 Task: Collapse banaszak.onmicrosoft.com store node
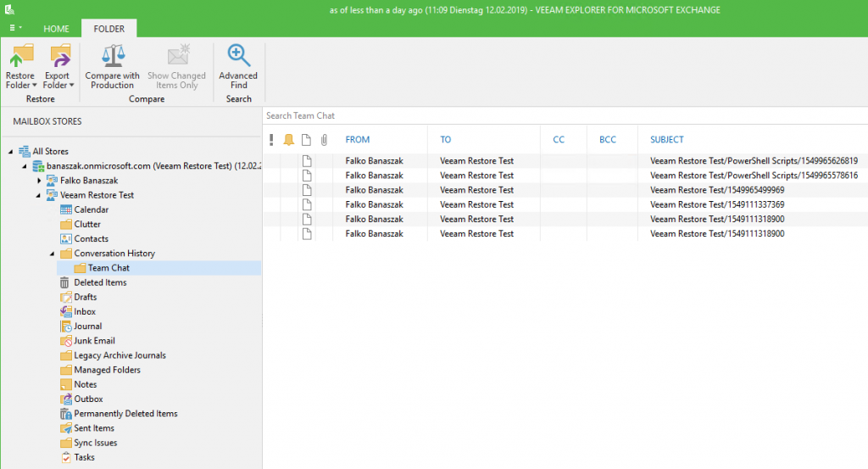(x=25, y=166)
